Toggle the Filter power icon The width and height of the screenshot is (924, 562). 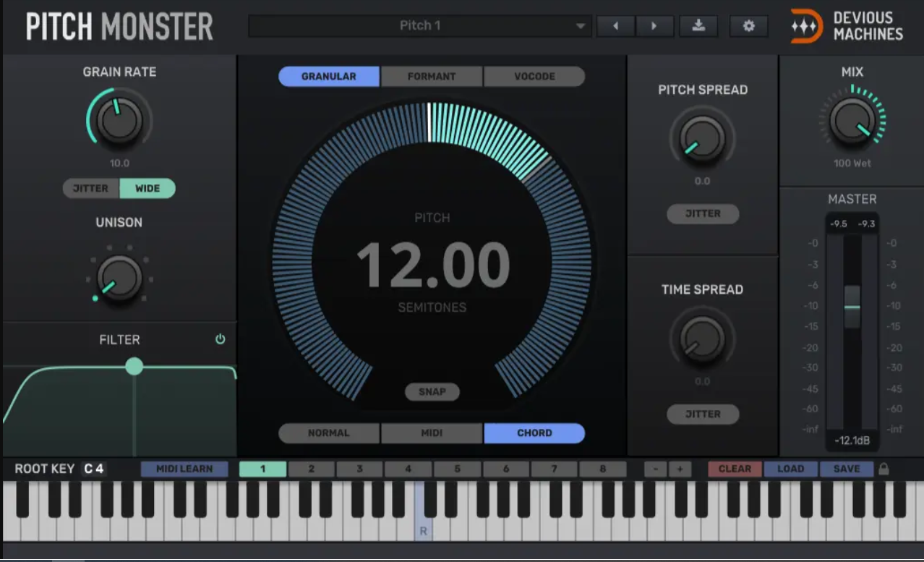coord(221,339)
